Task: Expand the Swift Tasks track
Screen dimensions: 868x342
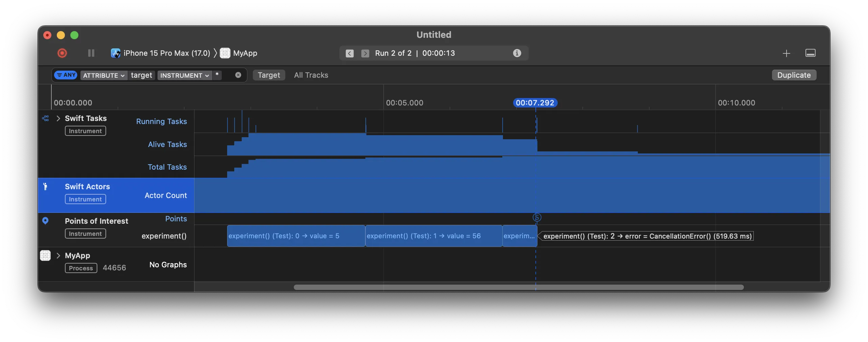Action: [58, 118]
